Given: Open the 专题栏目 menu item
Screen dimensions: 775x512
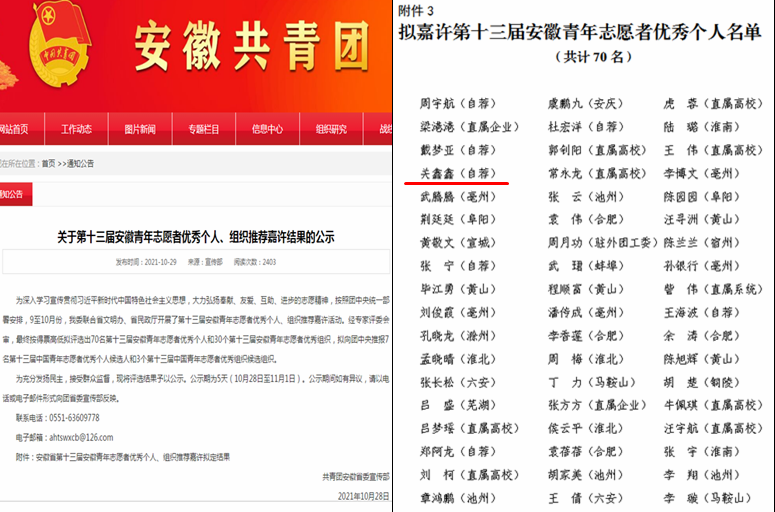Looking at the screenshot, I should coord(203,129).
